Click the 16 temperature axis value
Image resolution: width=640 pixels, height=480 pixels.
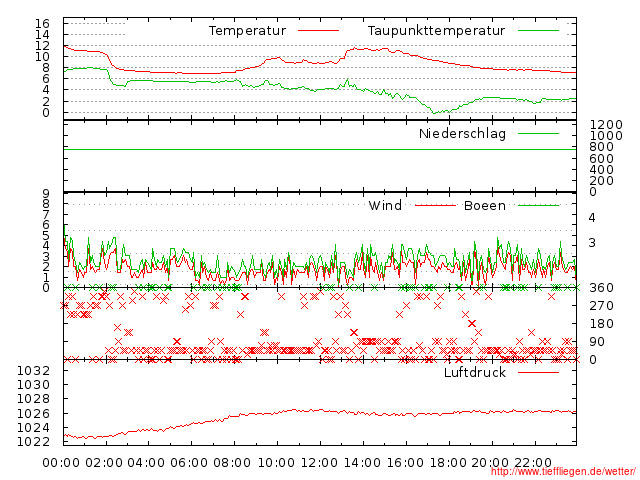point(42,23)
